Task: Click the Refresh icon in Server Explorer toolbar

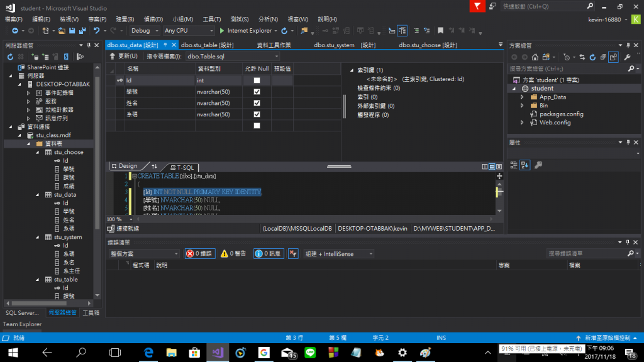Action: coord(10,57)
